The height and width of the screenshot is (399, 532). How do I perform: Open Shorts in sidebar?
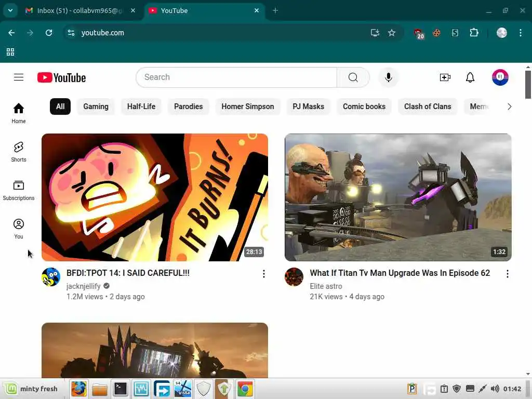pos(19,152)
